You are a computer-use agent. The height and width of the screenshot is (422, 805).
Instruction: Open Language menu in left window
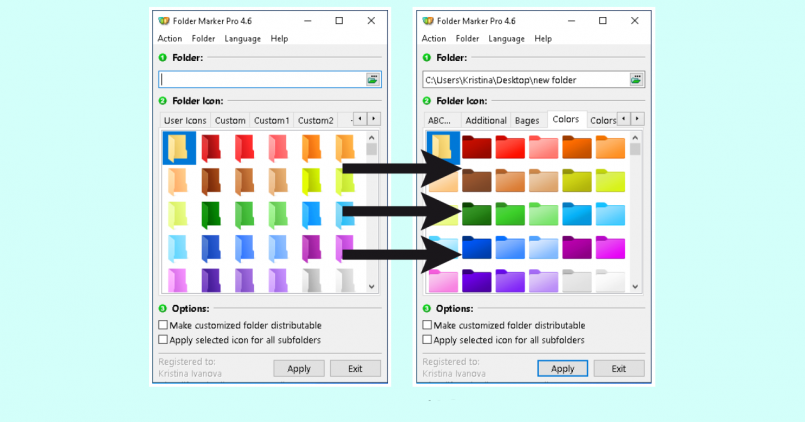[242, 39]
